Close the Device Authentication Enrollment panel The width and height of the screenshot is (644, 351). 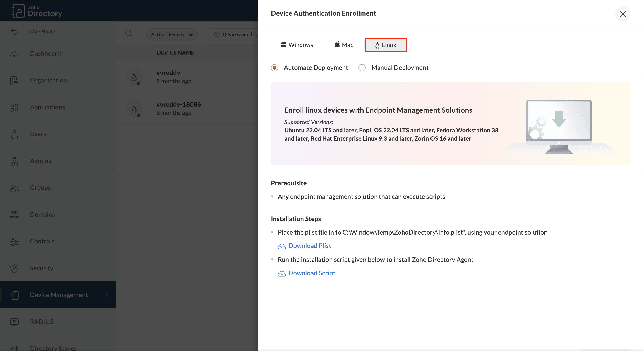tap(623, 14)
